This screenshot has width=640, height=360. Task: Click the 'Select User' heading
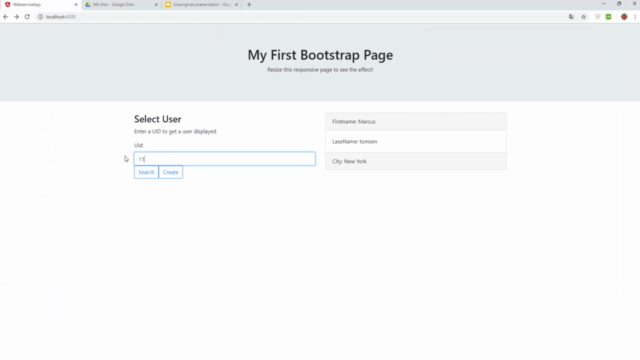[x=158, y=119]
